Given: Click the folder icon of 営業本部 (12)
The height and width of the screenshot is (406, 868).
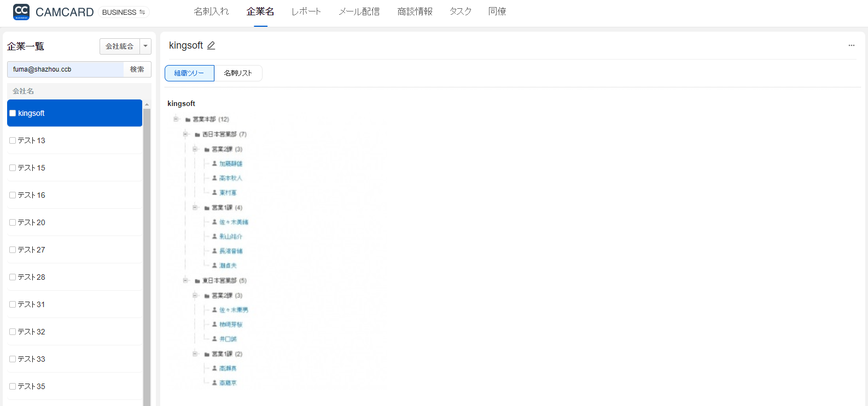Looking at the screenshot, I should click(x=188, y=120).
